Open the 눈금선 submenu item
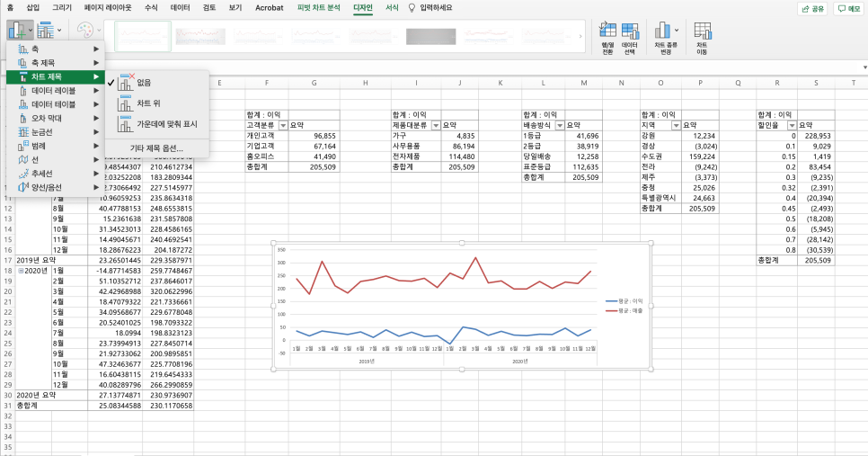This screenshot has height=456, width=868. [56, 132]
